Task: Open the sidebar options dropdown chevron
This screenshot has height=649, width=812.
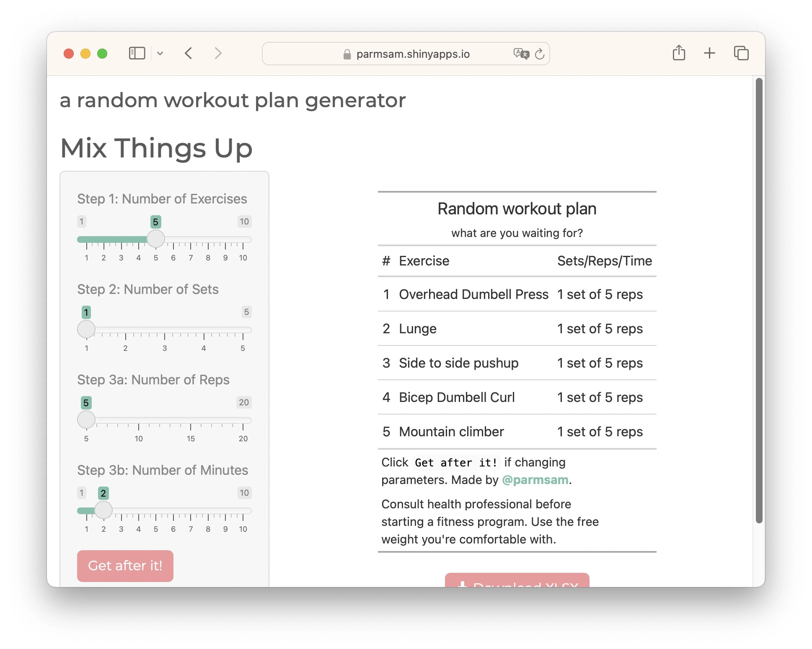Action: 160,53
